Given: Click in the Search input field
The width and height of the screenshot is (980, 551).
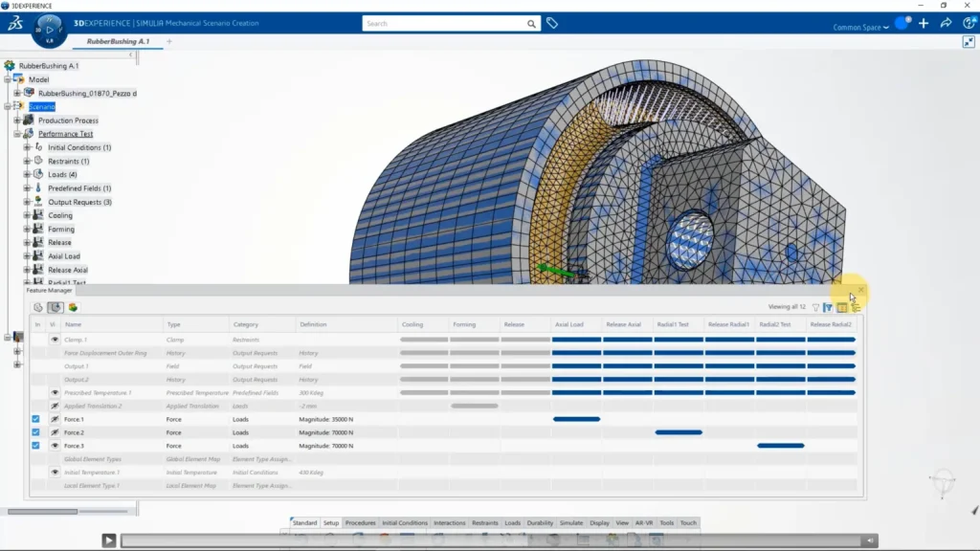Looking at the screenshot, I should (x=445, y=24).
